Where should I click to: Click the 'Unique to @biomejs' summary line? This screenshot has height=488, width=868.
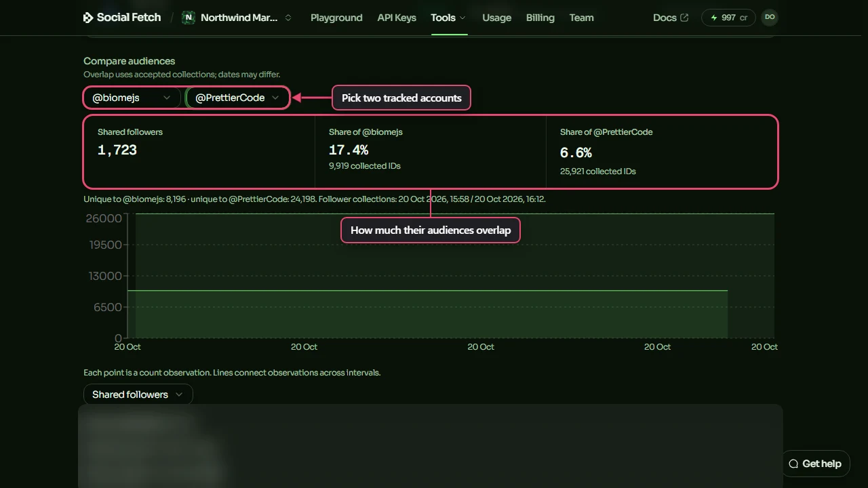(x=315, y=199)
